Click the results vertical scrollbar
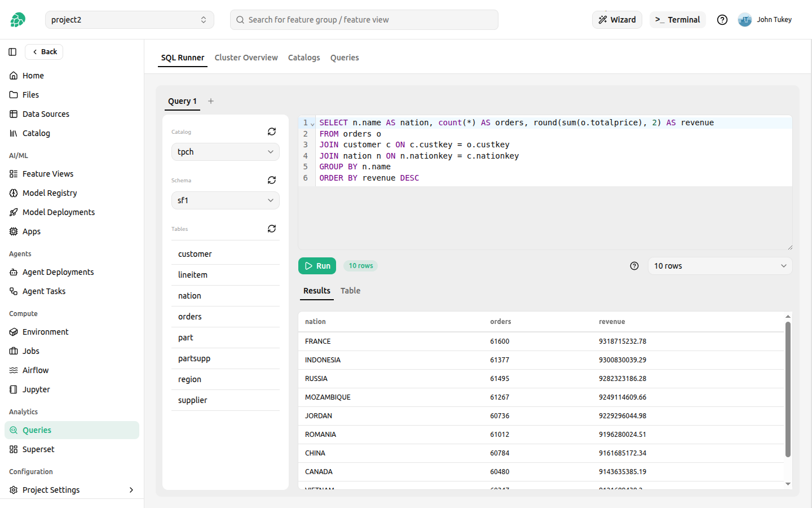Screen dimensions: 812x508 788,389
